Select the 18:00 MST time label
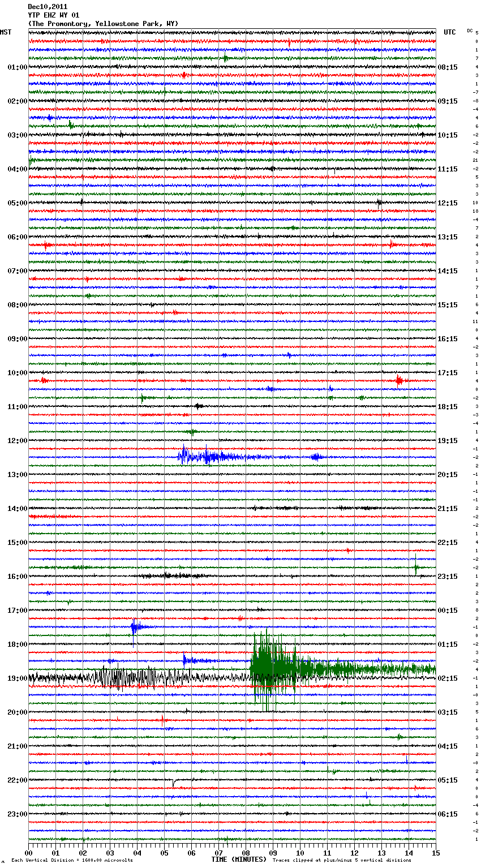 (18, 644)
